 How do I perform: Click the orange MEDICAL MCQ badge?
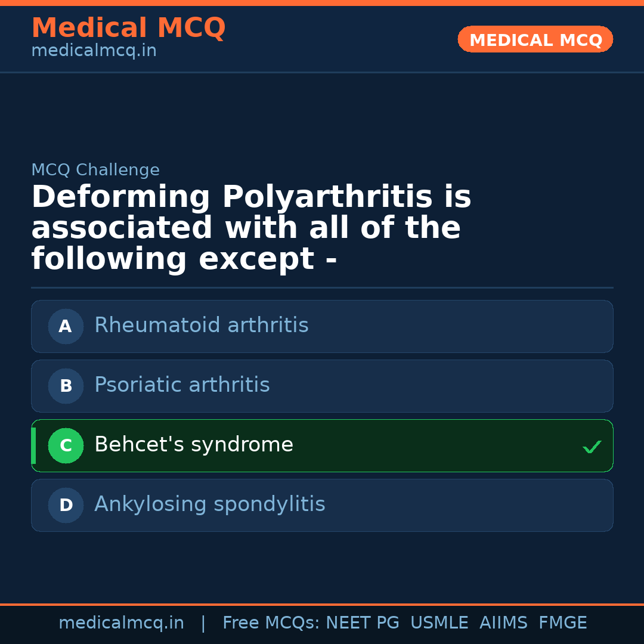[x=535, y=39]
